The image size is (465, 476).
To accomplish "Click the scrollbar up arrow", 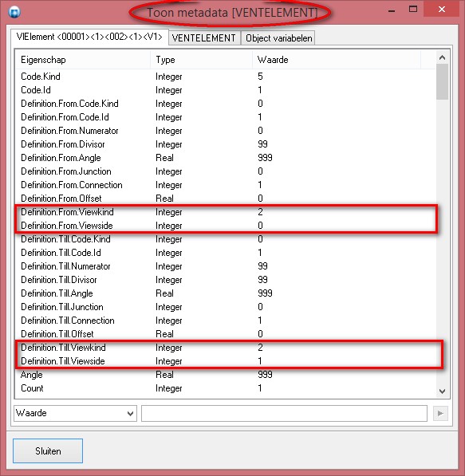I will click(442, 57).
